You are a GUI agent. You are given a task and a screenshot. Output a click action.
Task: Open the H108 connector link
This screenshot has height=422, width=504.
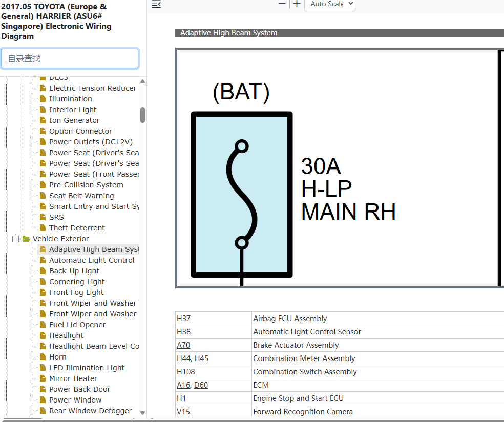pos(186,372)
